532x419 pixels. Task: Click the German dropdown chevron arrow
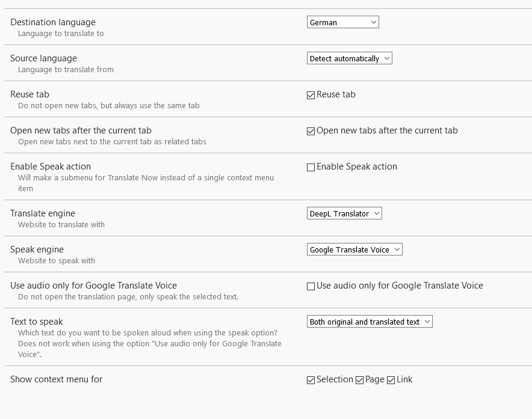pyautogui.click(x=374, y=22)
